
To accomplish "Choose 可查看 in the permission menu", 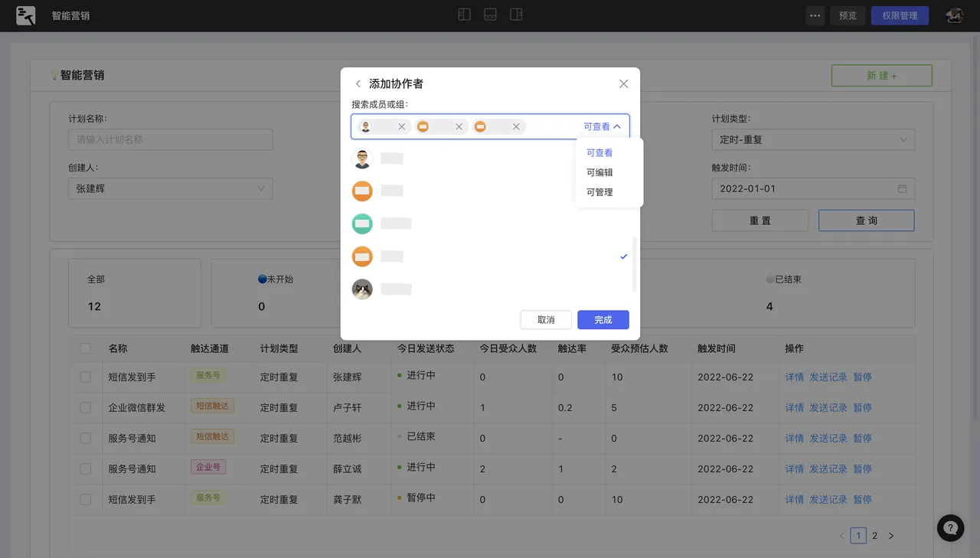I will pyautogui.click(x=599, y=153).
